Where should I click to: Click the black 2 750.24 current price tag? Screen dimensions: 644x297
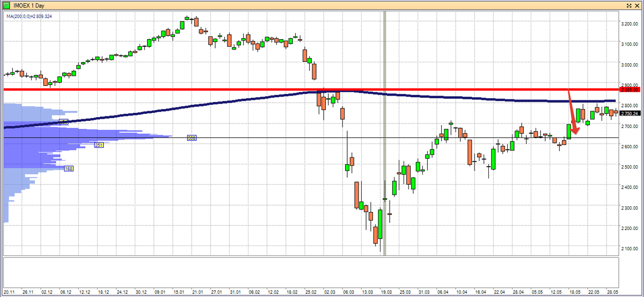pos(629,113)
